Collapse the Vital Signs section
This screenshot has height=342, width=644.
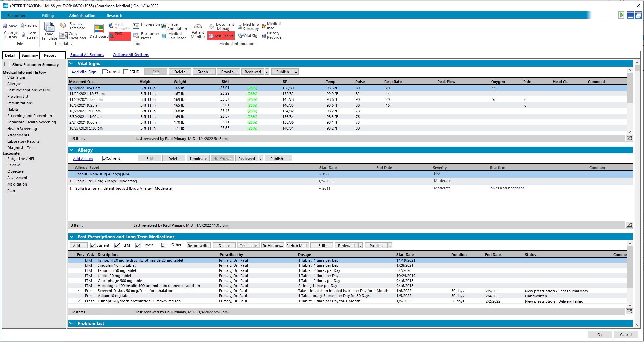(x=72, y=63)
